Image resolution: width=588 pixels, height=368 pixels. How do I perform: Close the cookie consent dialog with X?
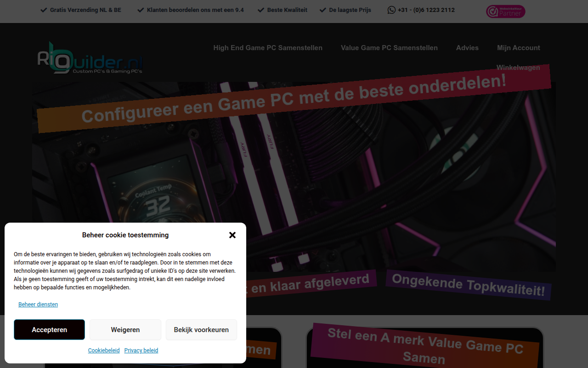(x=232, y=235)
